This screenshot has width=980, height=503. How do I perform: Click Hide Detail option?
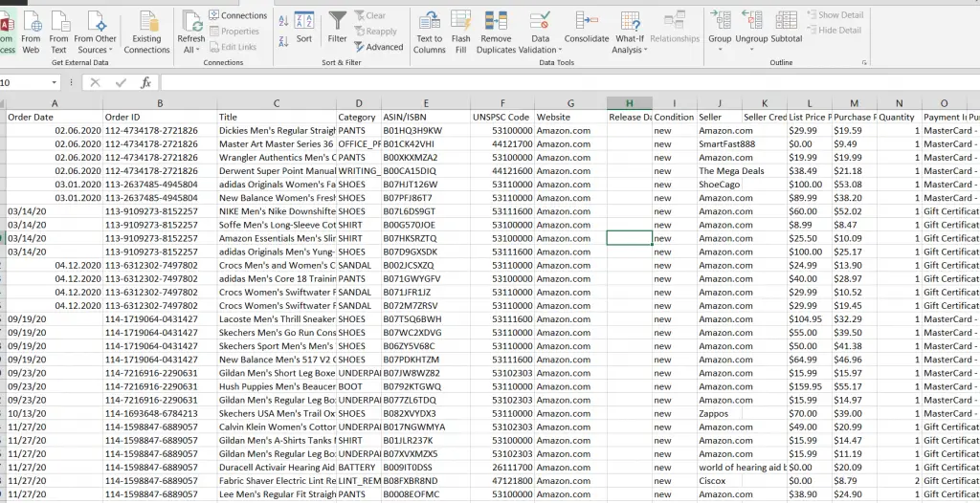[x=834, y=30]
